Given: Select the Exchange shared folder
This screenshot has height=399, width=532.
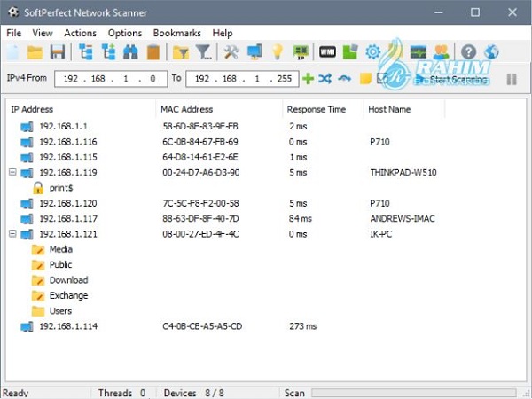Looking at the screenshot, I should click(x=59, y=295).
